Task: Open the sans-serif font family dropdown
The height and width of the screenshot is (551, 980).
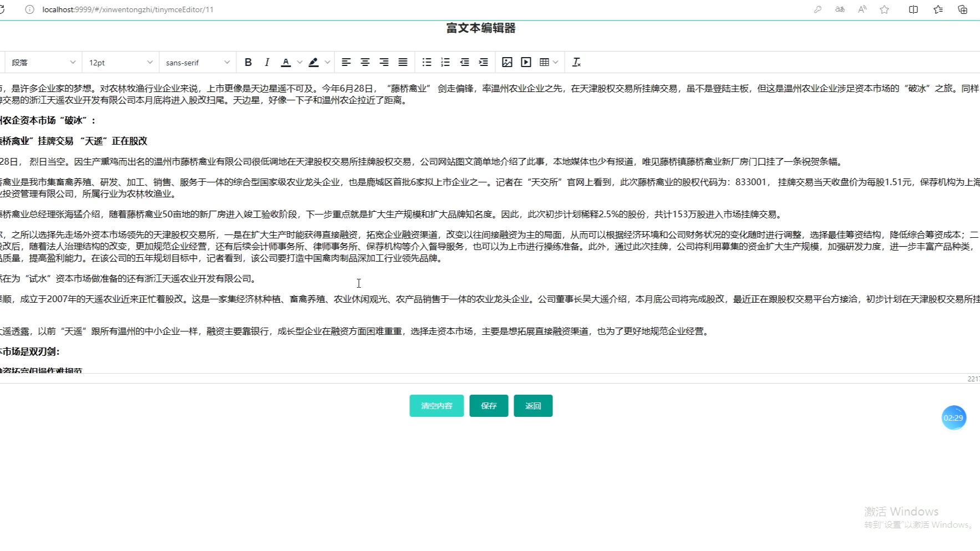Action: click(197, 63)
